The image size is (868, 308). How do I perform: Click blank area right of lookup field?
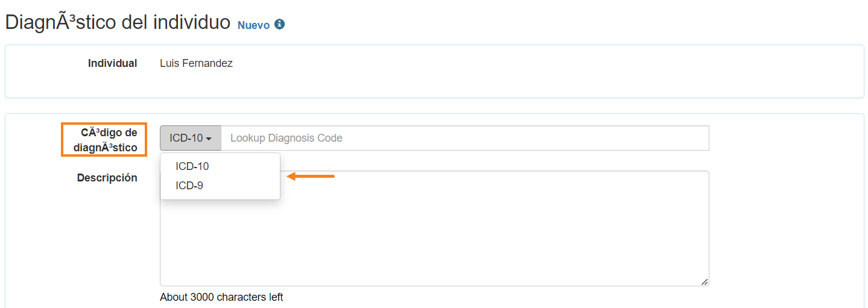tap(784, 138)
